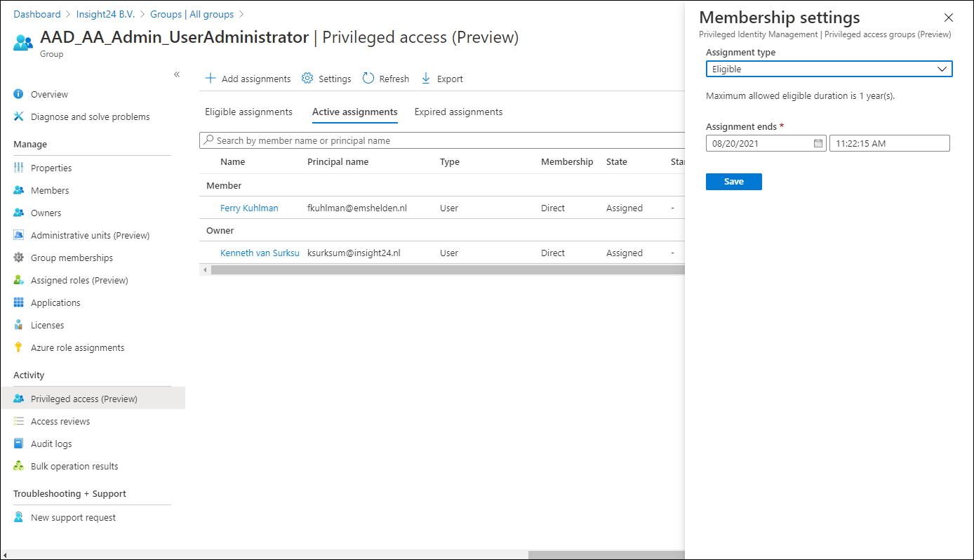Click the Assignment ends date field
974x560 pixels.
click(x=766, y=143)
